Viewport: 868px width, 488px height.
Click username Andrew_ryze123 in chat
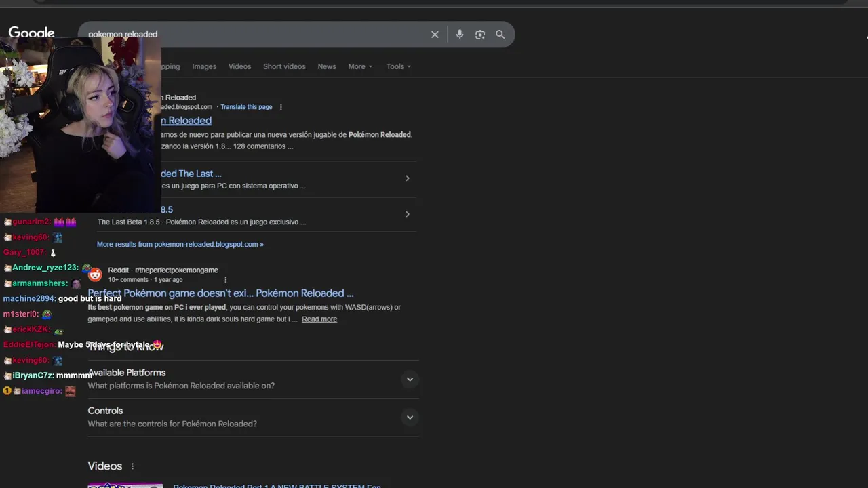[45, 268]
